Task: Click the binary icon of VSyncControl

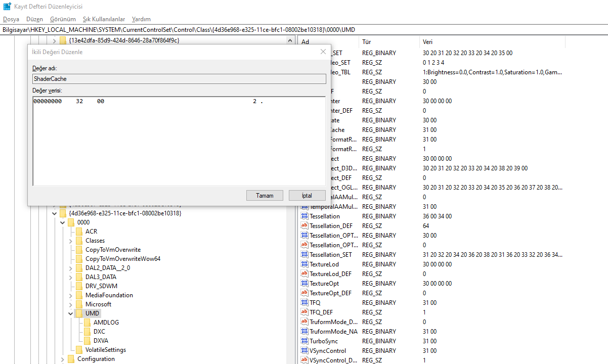Action: (x=305, y=350)
